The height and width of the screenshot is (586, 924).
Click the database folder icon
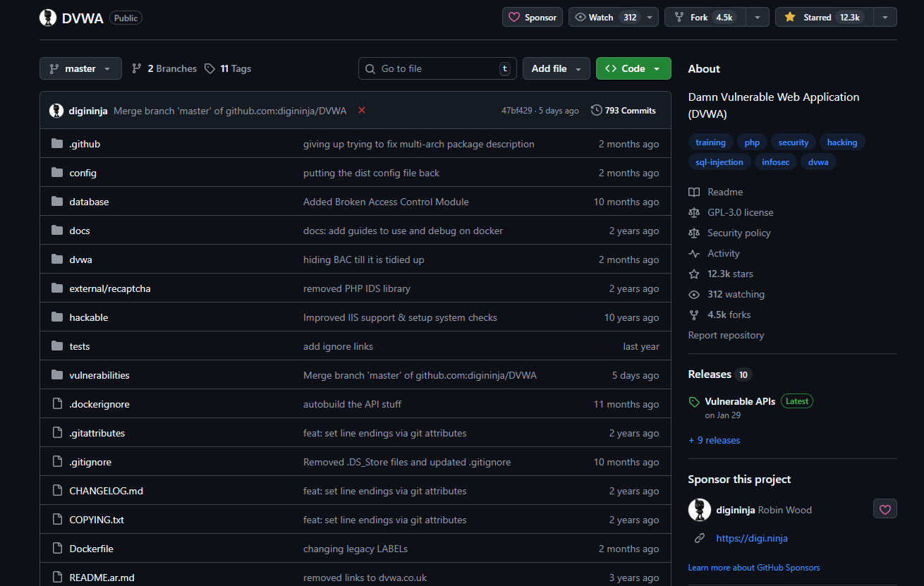(x=57, y=202)
